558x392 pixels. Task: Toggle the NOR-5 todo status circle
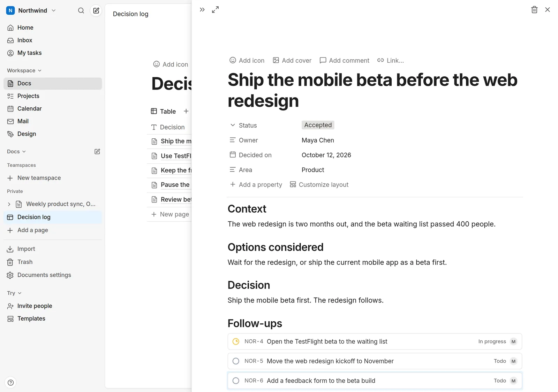(236, 361)
